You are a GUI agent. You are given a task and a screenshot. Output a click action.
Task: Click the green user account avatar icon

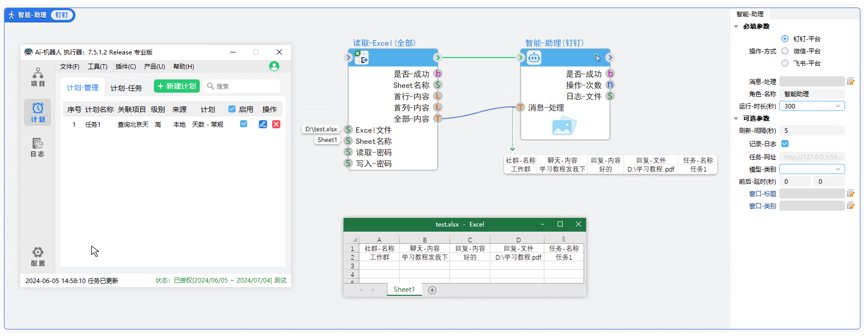point(274,66)
